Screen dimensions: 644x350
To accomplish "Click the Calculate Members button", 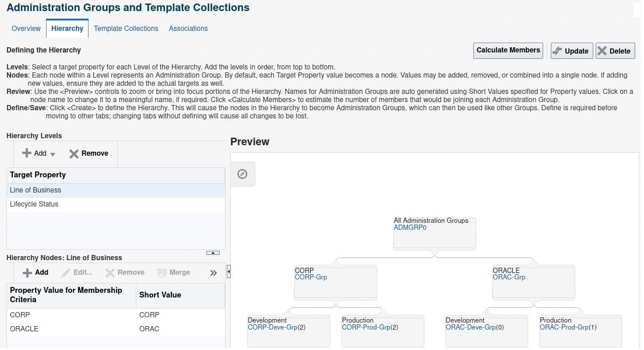I will click(507, 50).
